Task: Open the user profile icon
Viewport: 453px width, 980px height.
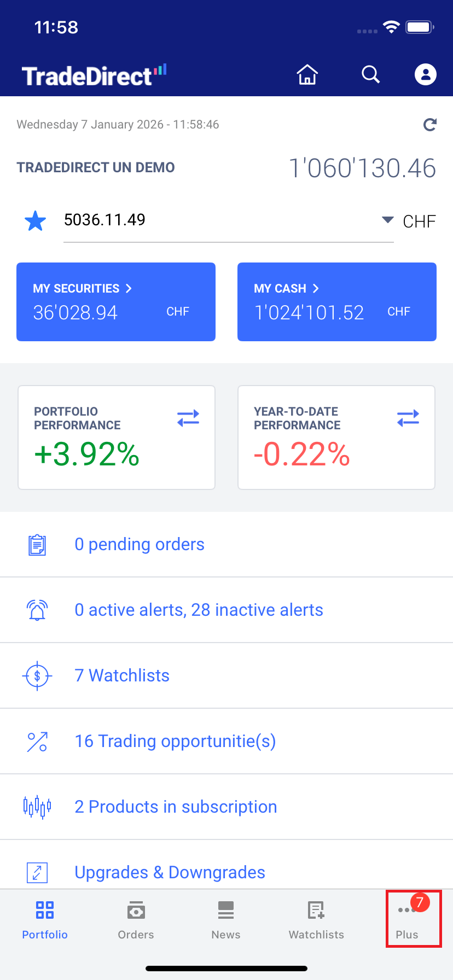Action: 425,74
